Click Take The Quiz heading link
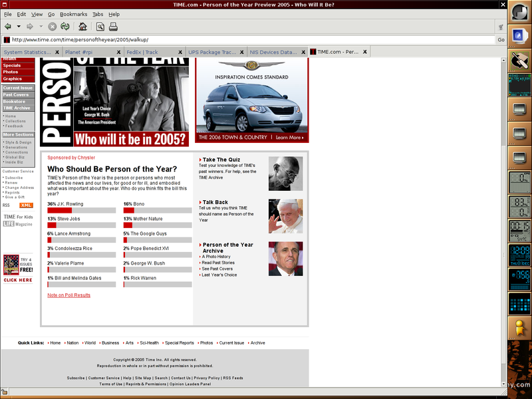 pos(221,160)
